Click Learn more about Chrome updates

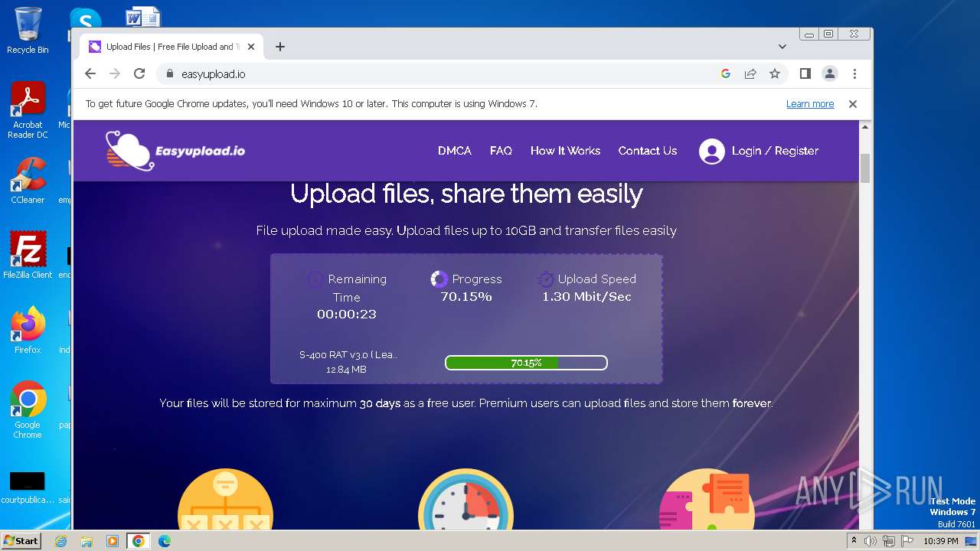[x=810, y=104]
